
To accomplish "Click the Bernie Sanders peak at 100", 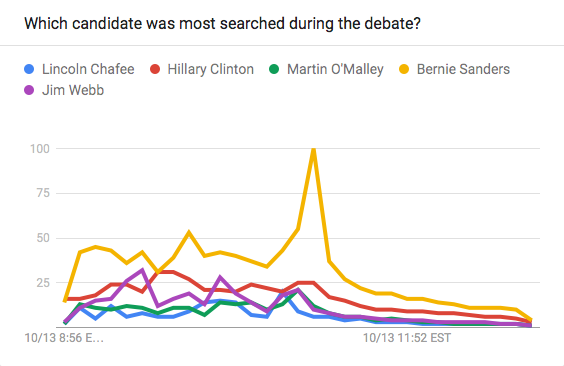I will point(314,150).
